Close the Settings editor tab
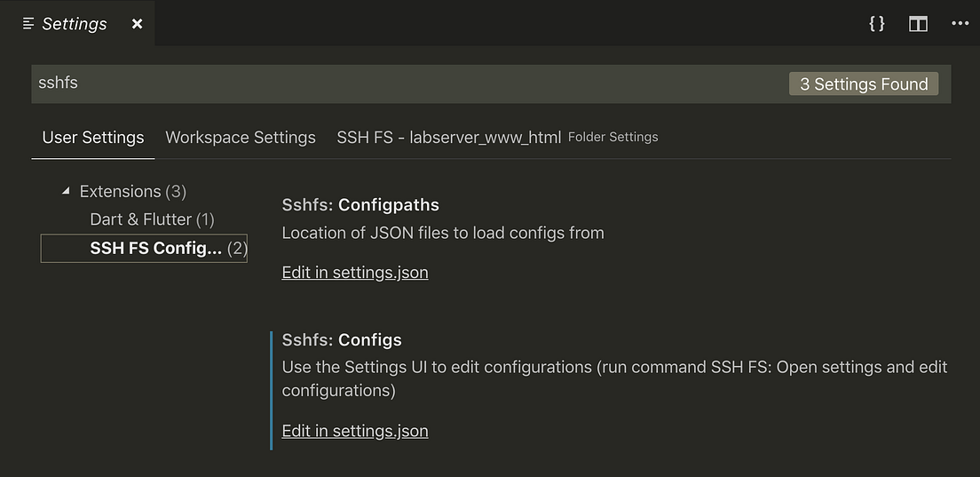 (x=137, y=24)
